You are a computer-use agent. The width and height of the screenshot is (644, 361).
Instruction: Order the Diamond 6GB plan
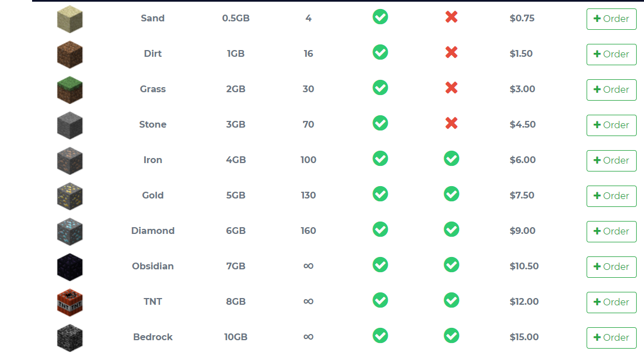coord(611,231)
